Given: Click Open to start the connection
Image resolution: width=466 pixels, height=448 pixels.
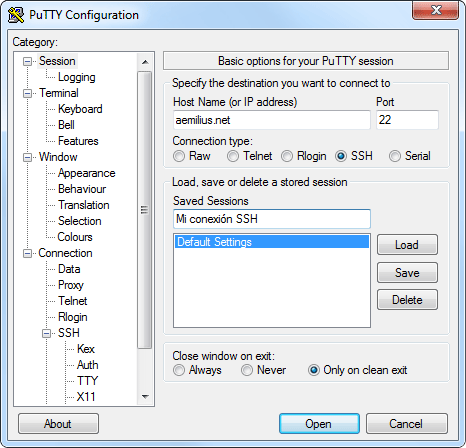Looking at the screenshot, I should 319,424.
